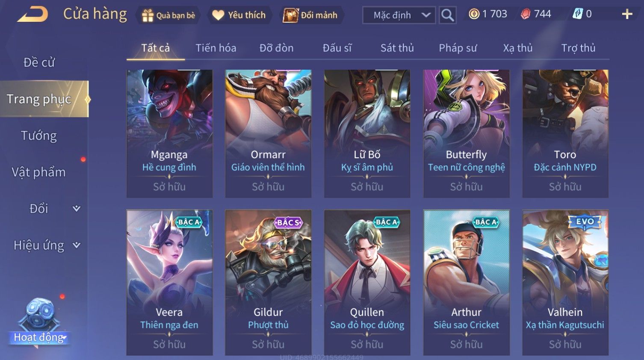
Task: Tap the back arrow icon
Action: (x=32, y=15)
